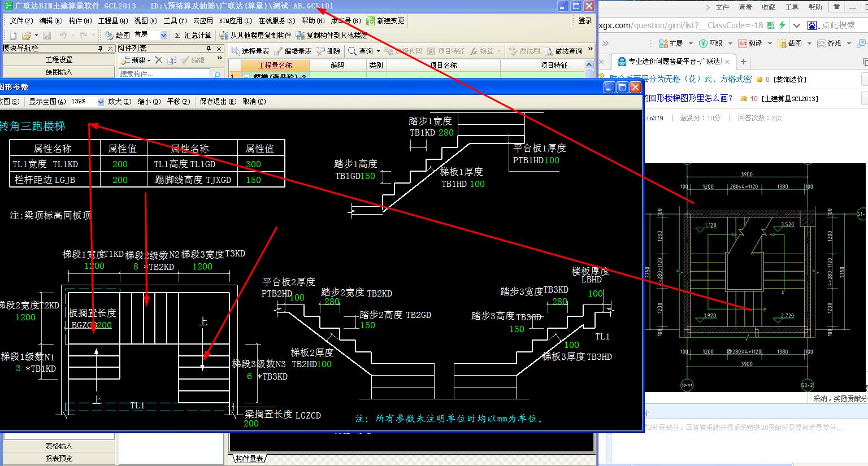Open the 网银 online banking tool
This screenshot has height=466, width=868.
pyautogui.click(x=711, y=43)
